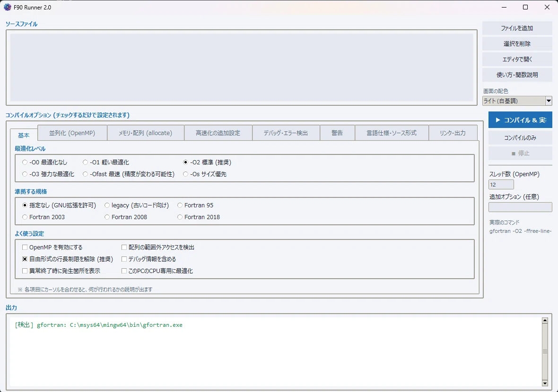558x392 pixels.
Task: Select -O1 軽い最適化 radio button
Action: (x=106, y=162)
